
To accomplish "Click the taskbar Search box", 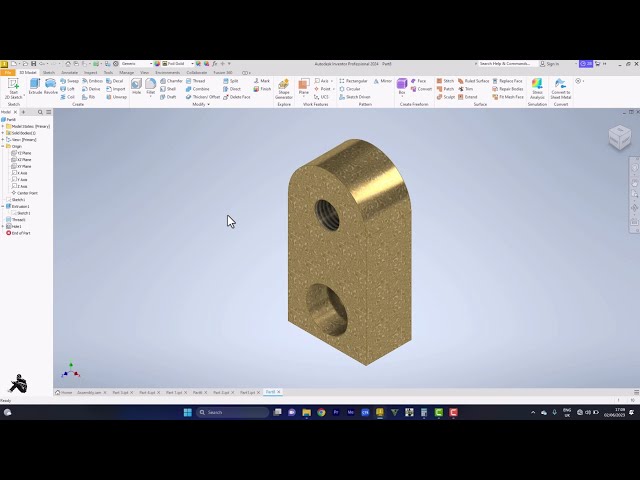I will [232, 412].
